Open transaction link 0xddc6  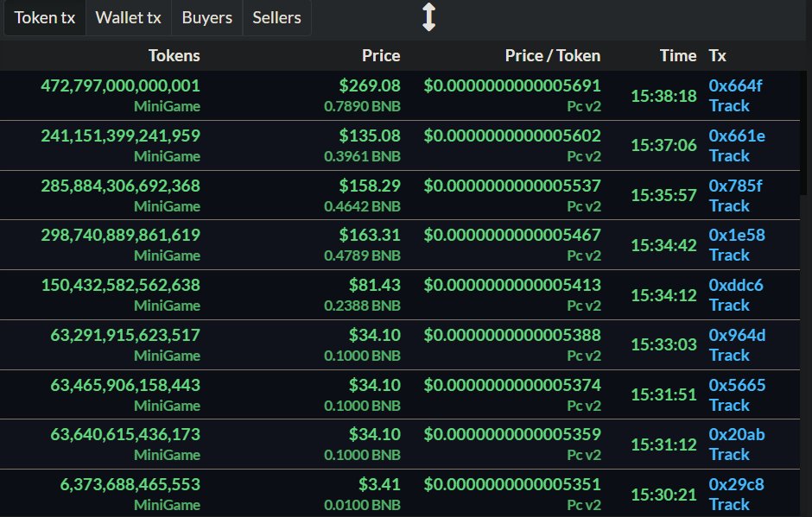click(x=736, y=285)
